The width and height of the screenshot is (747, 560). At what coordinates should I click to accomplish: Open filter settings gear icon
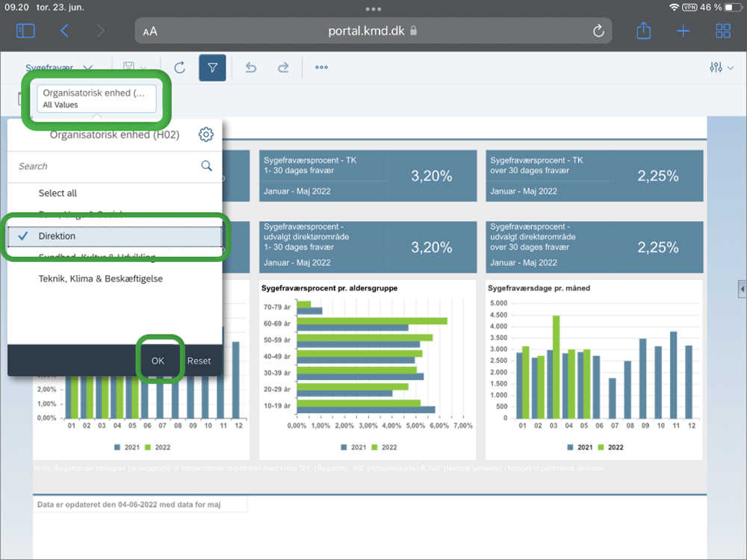[x=205, y=134]
